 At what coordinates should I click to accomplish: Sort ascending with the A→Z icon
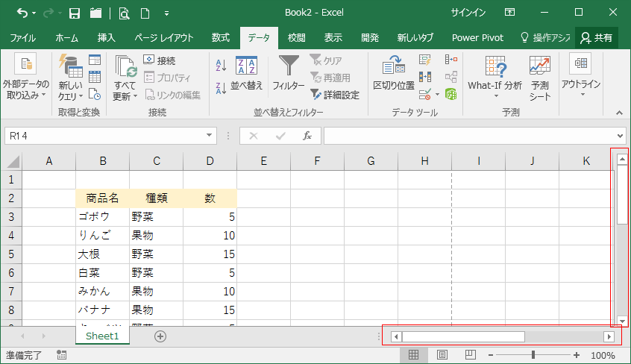tap(220, 66)
